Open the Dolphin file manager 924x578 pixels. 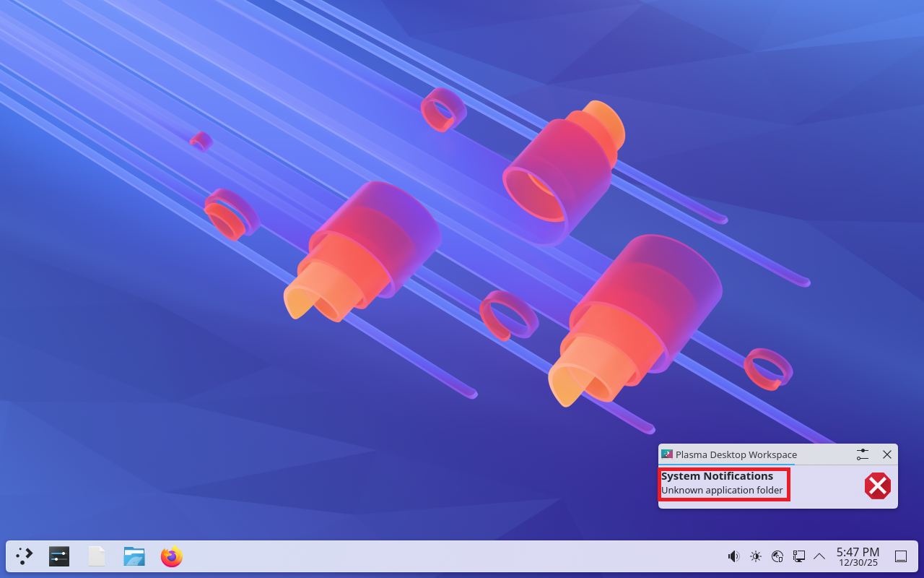pyautogui.click(x=134, y=556)
